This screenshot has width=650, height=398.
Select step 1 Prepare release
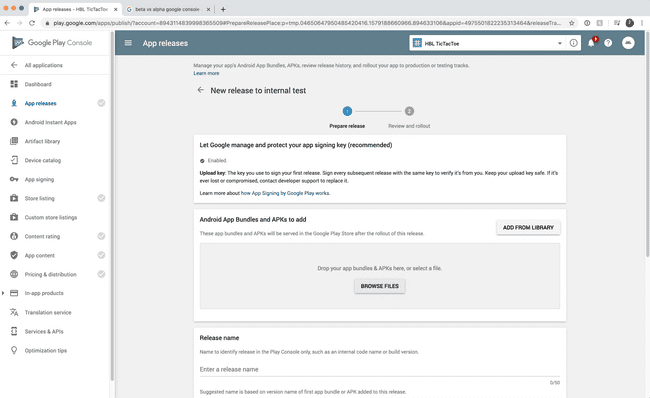click(x=347, y=111)
